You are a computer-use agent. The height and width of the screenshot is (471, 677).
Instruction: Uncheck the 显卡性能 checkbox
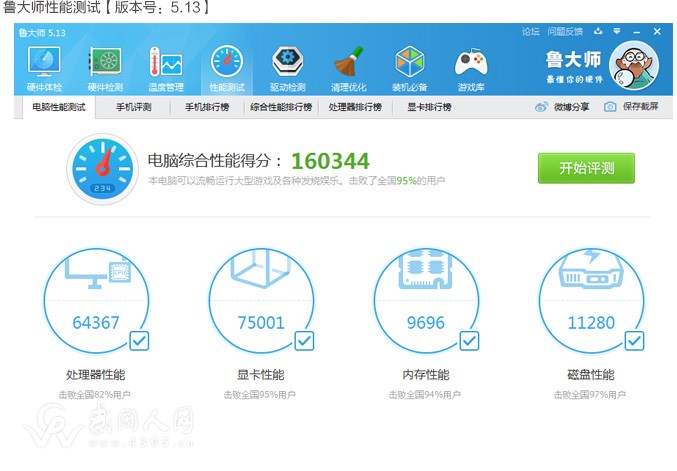pyautogui.click(x=304, y=341)
